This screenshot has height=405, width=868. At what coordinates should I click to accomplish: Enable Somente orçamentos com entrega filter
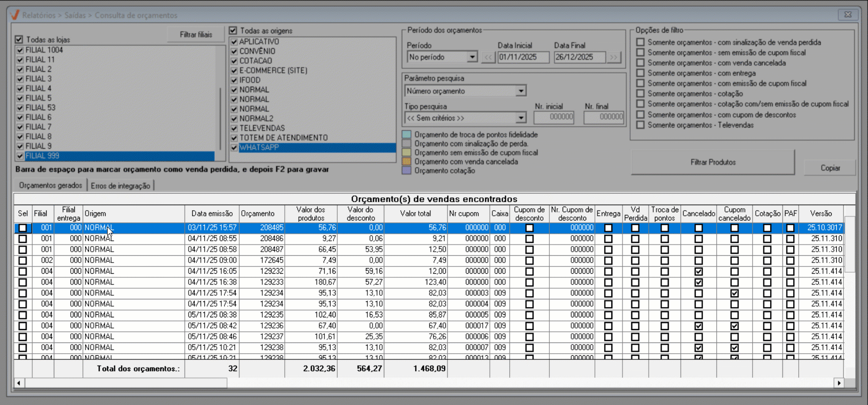(640, 73)
